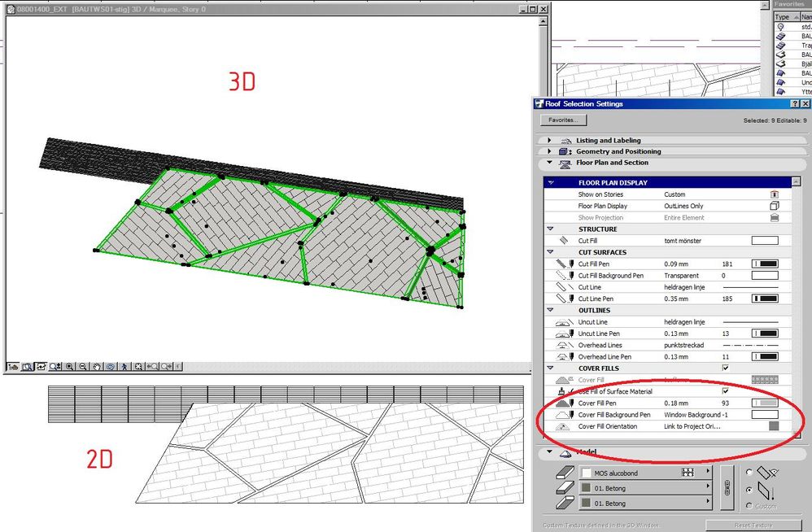The image size is (812, 532).
Task: Click the Show Projection building icon
Action: (775, 218)
